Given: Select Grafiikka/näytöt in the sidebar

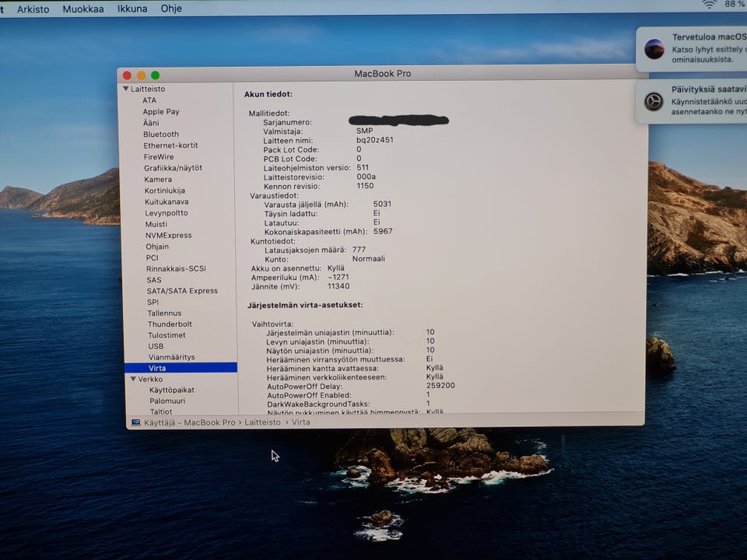Looking at the screenshot, I should [x=173, y=168].
